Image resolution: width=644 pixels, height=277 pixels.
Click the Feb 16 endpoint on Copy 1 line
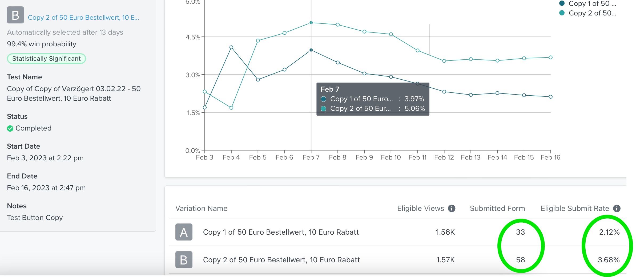coord(550,97)
